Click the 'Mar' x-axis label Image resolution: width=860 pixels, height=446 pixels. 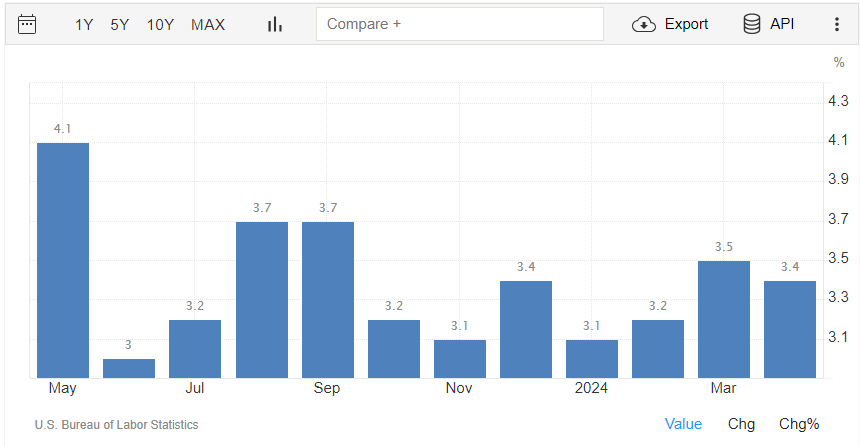tap(723, 388)
